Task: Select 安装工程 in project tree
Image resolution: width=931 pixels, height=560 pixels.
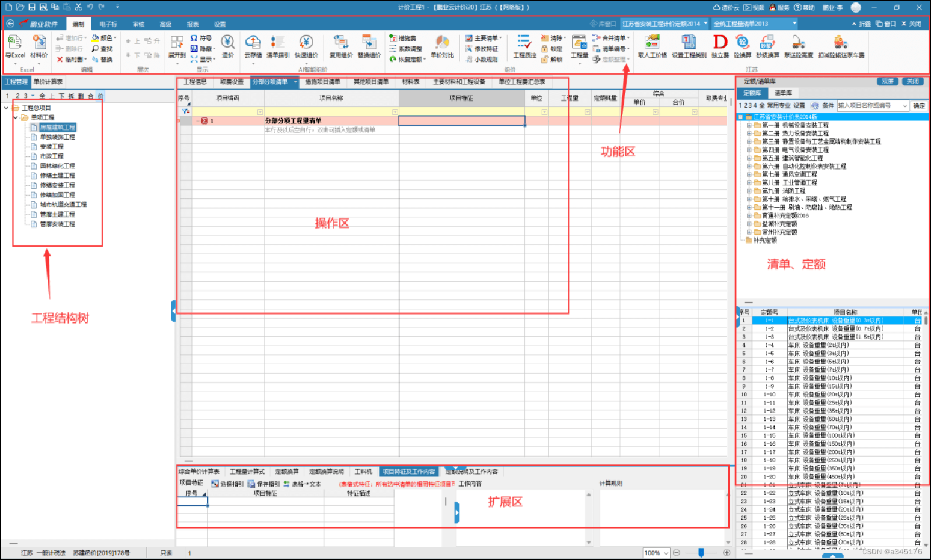Action: [52, 147]
